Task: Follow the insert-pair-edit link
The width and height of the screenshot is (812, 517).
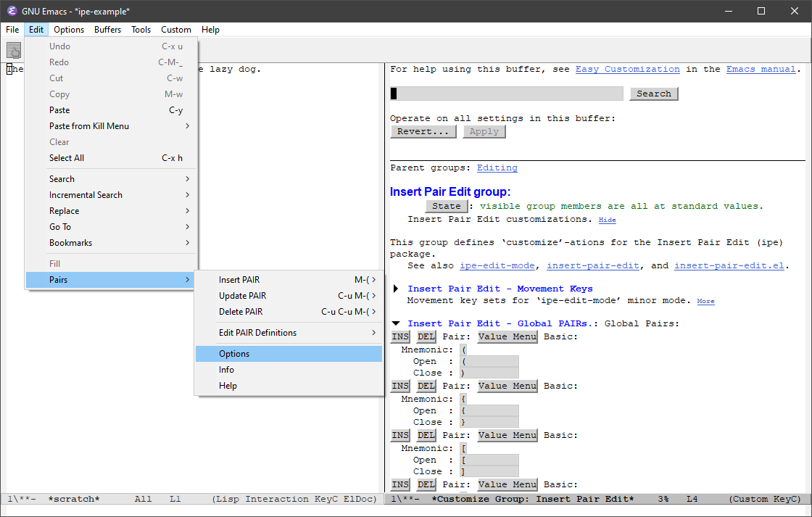Action: 593,266
